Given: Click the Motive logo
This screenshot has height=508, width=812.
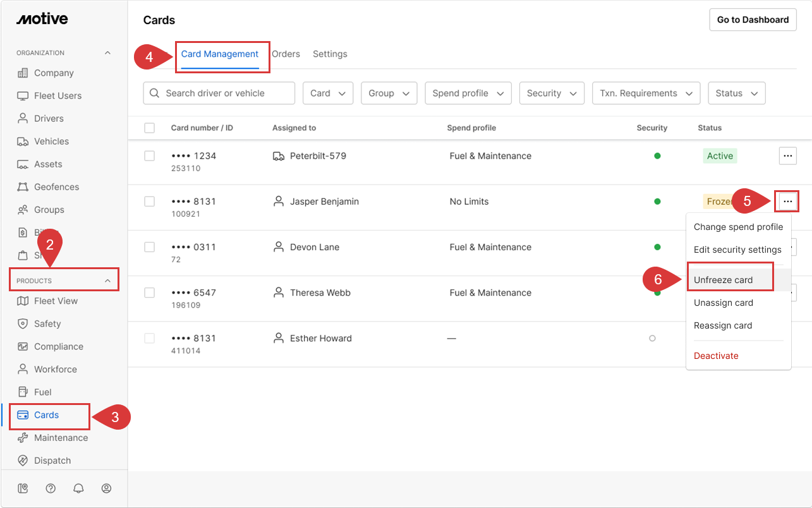Looking at the screenshot, I should [x=42, y=19].
